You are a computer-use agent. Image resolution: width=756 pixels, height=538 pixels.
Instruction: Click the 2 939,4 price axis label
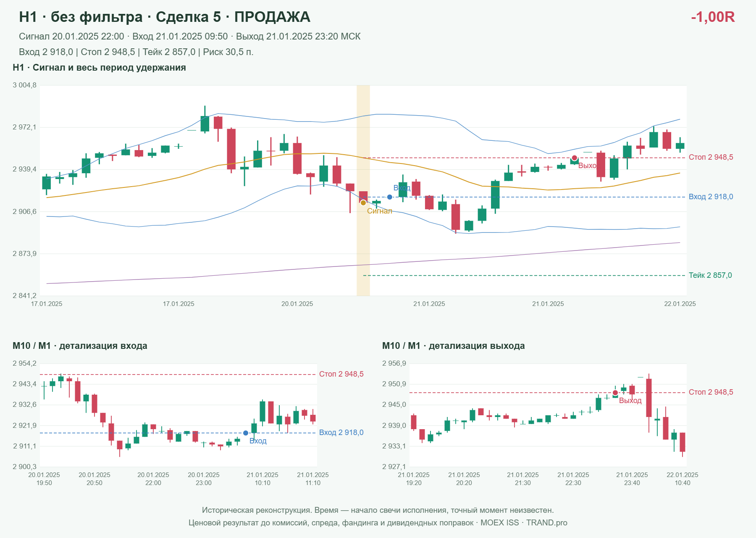click(25, 169)
